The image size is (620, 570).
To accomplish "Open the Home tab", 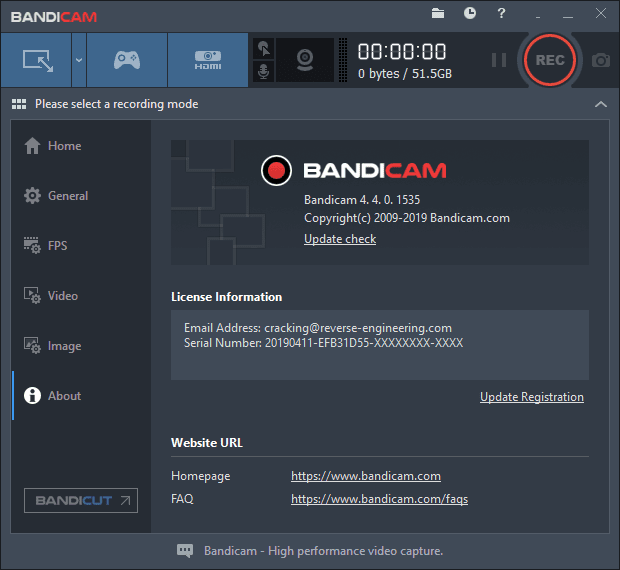I will coord(81,146).
